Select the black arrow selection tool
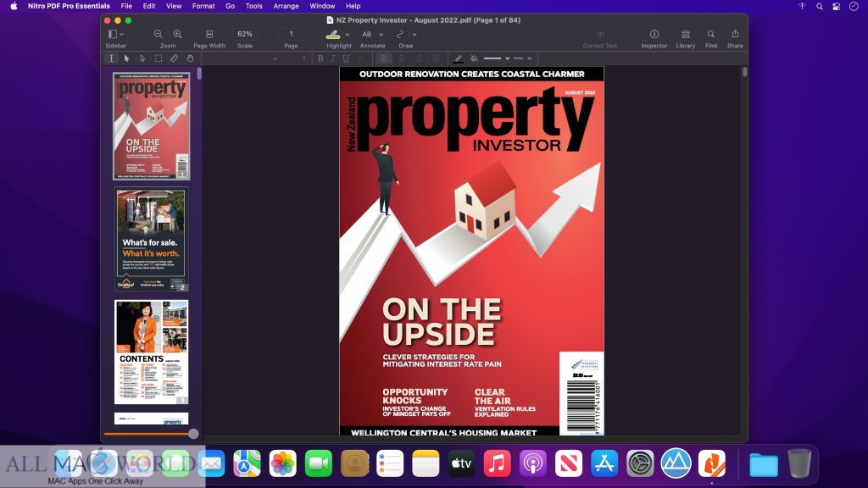 [127, 58]
